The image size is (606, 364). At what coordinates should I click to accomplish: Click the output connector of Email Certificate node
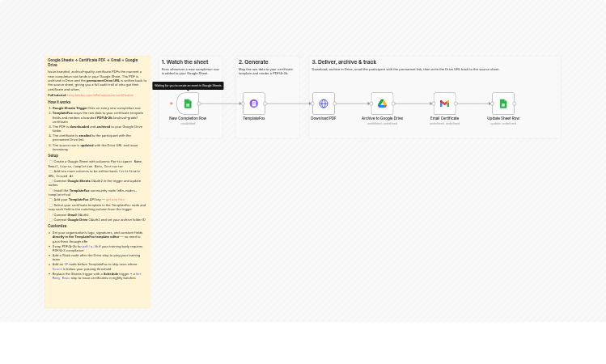[456, 104]
